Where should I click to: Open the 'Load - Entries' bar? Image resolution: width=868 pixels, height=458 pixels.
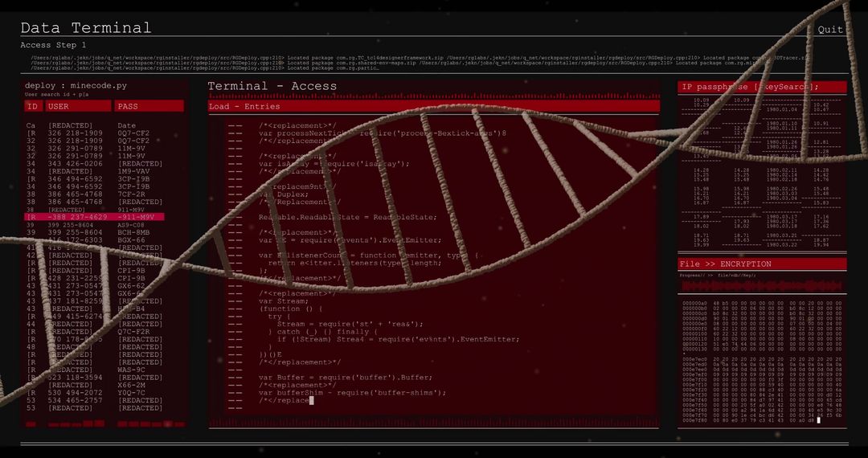click(x=433, y=107)
